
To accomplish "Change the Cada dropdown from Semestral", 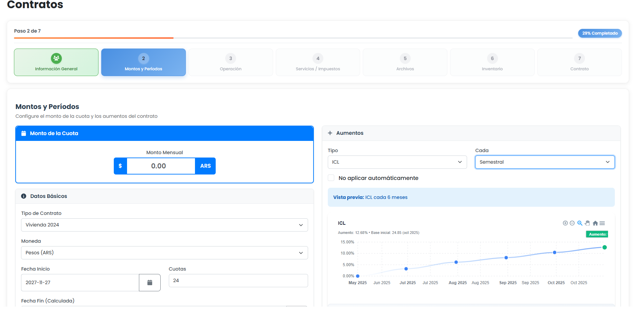I will pos(544,162).
